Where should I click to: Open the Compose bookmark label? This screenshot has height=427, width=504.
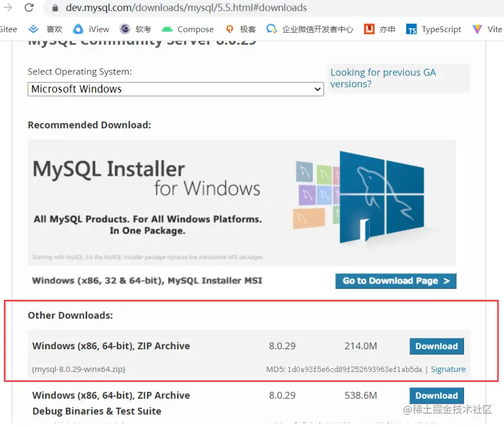(x=195, y=29)
